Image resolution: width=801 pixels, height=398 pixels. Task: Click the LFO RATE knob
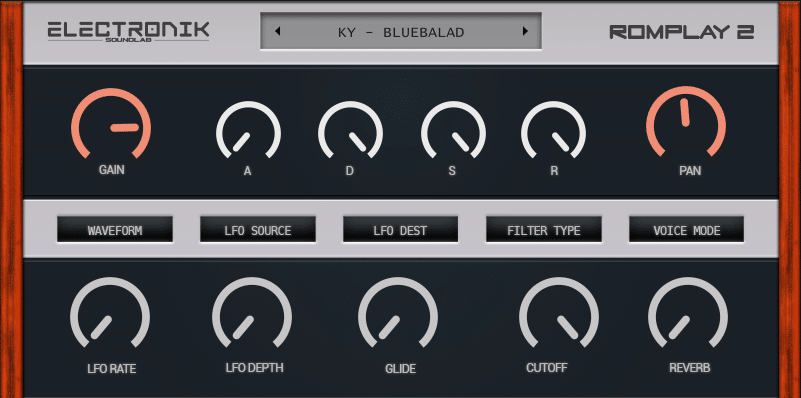point(110,313)
